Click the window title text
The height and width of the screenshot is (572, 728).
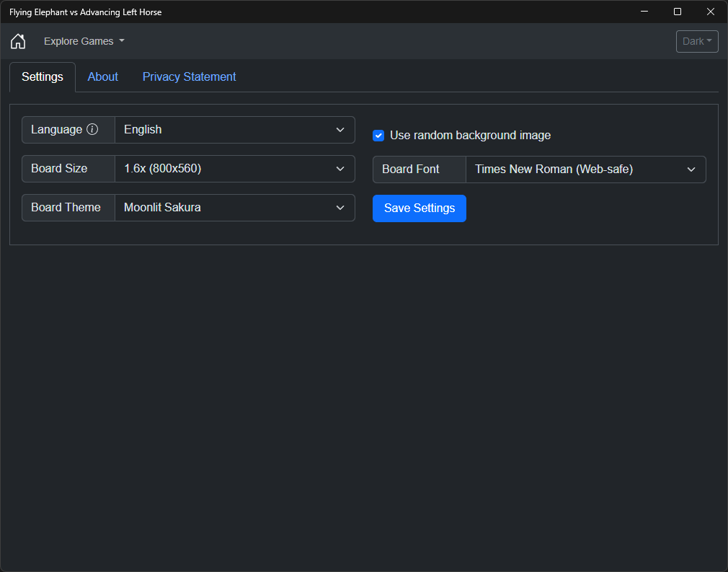(x=86, y=12)
